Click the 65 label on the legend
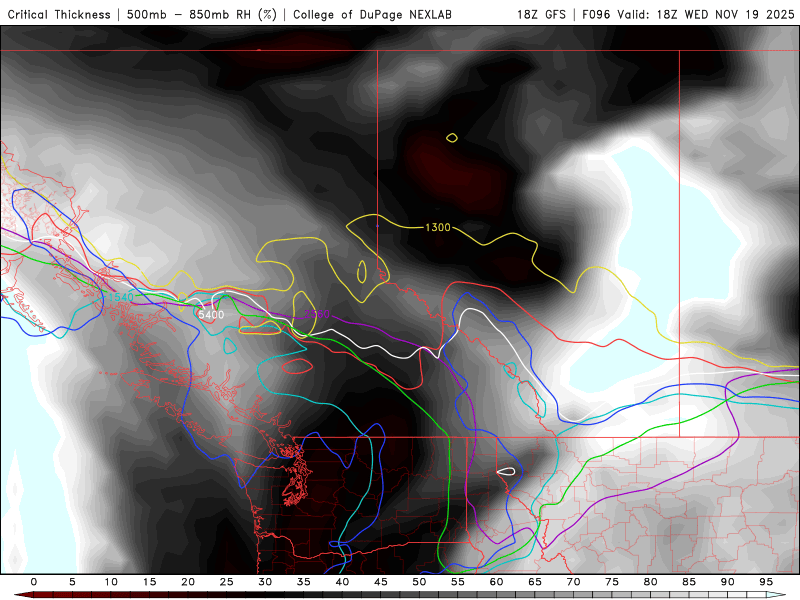 tap(535, 582)
